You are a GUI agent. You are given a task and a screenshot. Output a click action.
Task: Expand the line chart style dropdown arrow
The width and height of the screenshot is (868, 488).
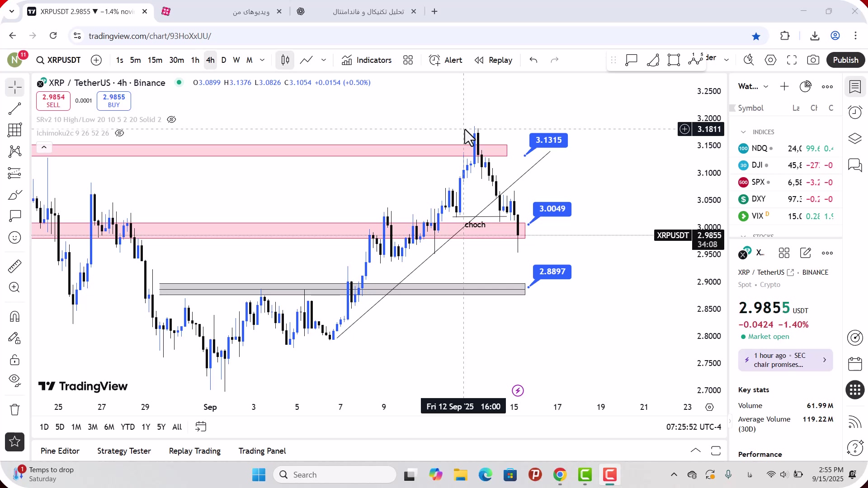tap(324, 60)
